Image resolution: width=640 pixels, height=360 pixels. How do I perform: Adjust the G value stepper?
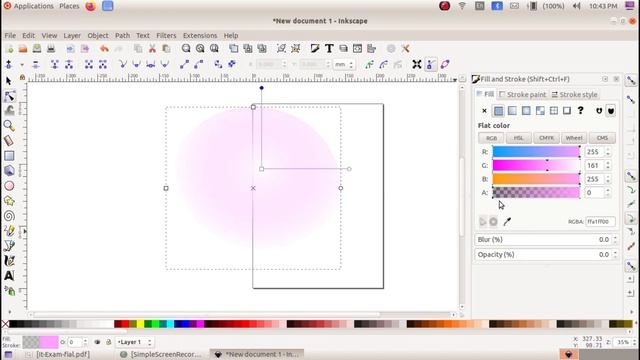click(x=608, y=165)
